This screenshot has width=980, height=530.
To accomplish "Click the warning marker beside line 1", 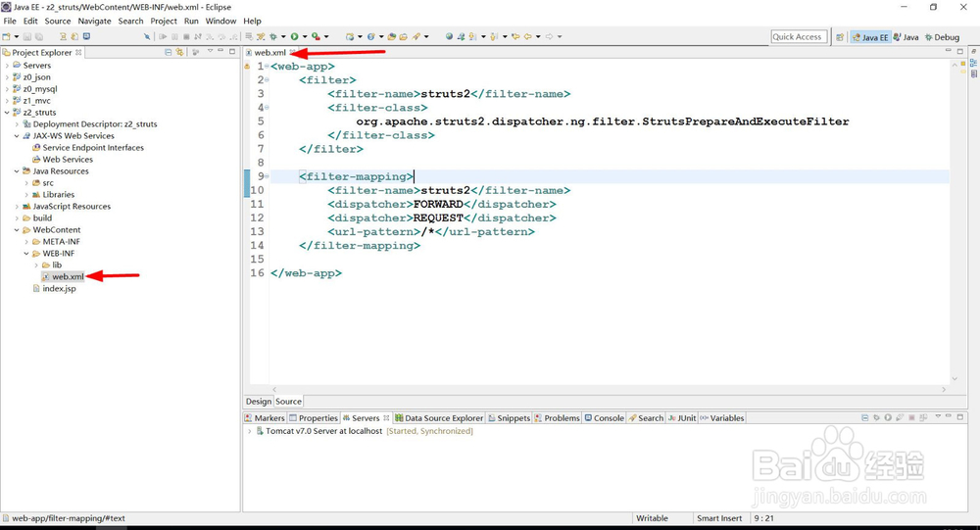I will tap(247, 66).
